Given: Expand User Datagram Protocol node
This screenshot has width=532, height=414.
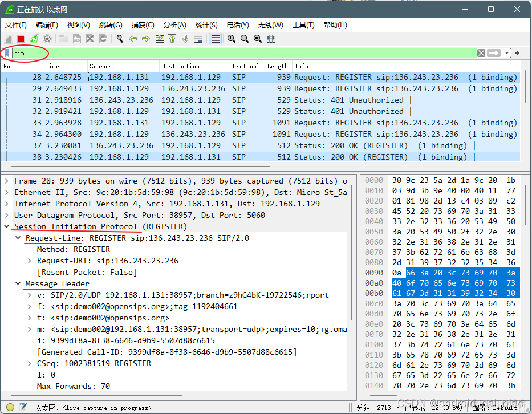Looking at the screenshot, I should (6, 216).
